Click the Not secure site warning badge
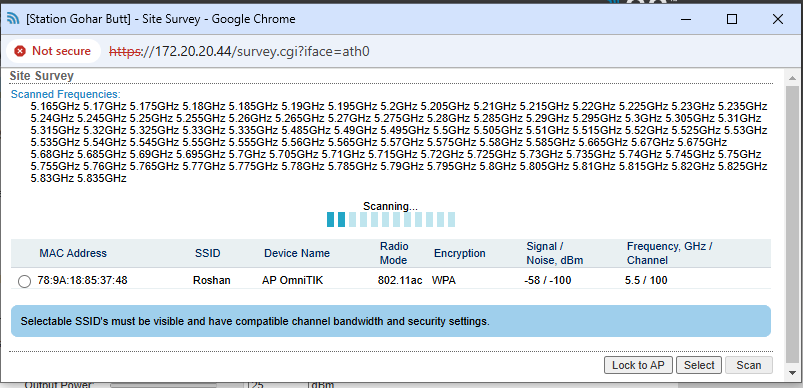The image size is (803, 388). click(x=53, y=51)
